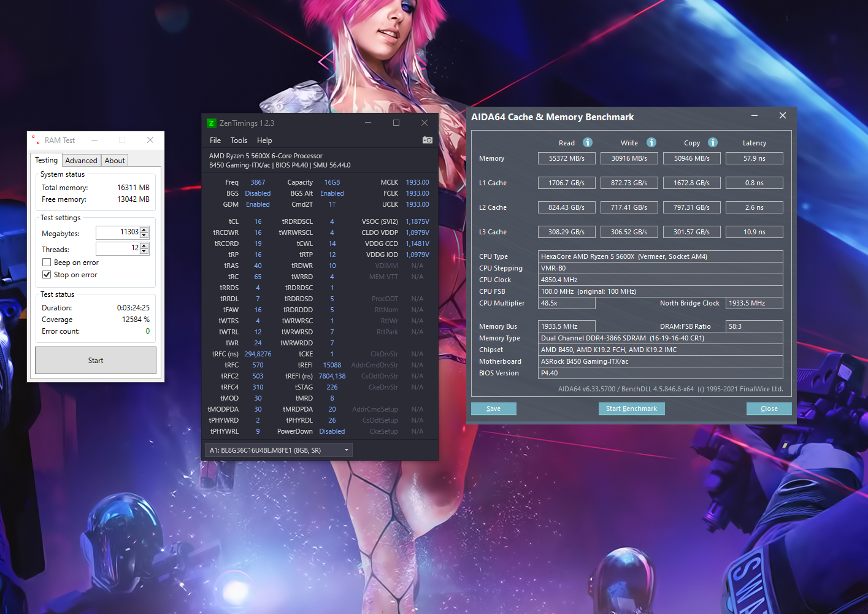The width and height of the screenshot is (868, 614).
Task: Switch to the Advanced tab in RAM Test
Action: pyautogui.click(x=81, y=161)
